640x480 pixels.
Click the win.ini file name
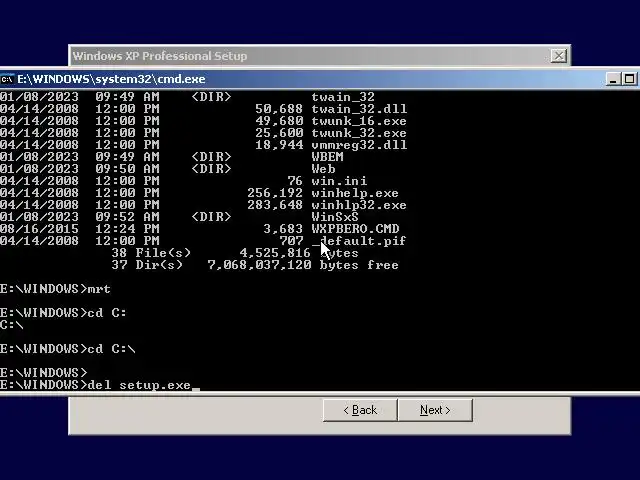(x=339, y=181)
